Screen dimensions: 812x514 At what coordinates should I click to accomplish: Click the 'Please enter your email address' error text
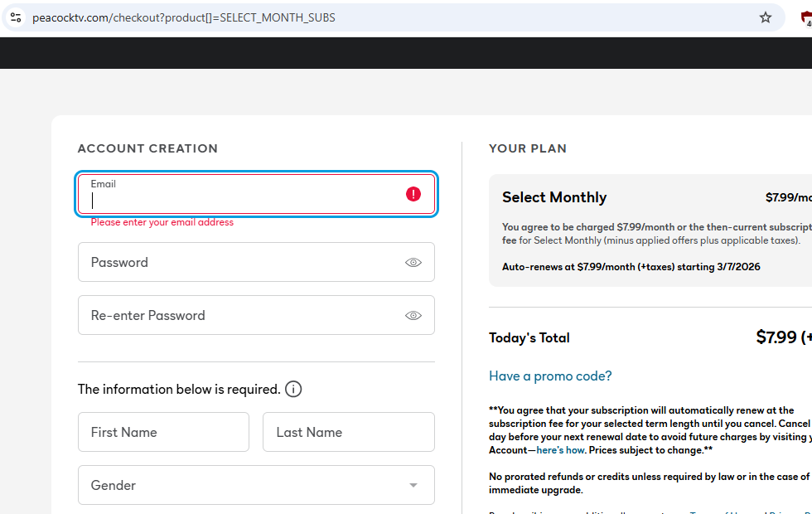[x=162, y=222]
